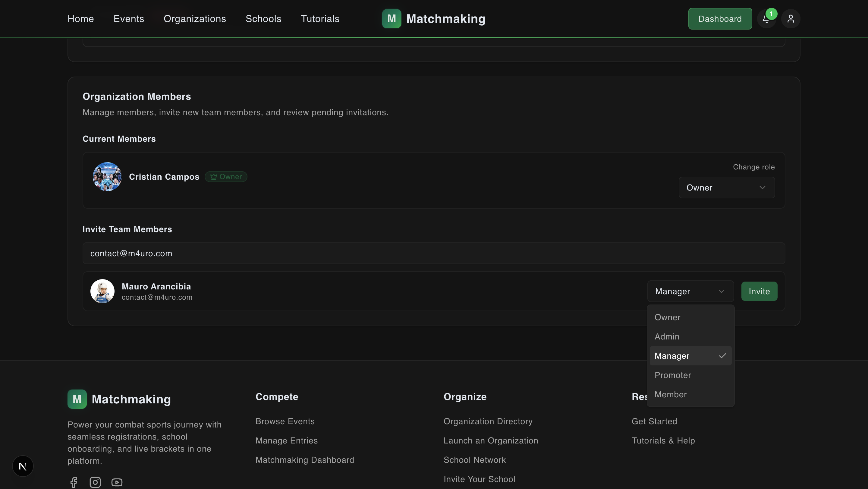868x489 pixels.
Task: Click Mauro Arancibia avatar picture
Action: (x=102, y=291)
